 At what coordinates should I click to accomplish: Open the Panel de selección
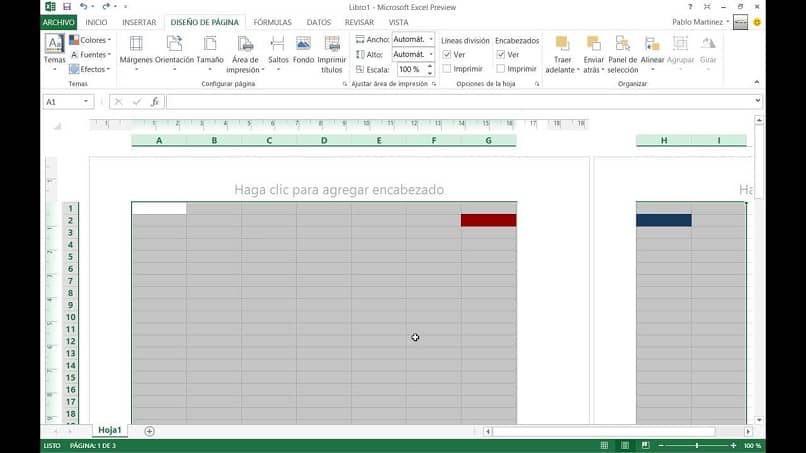pos(622,55)
